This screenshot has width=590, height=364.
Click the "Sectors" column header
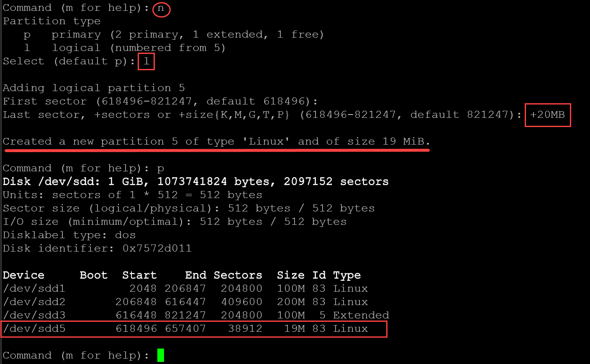pyautogui.click(x=238, y=275)
